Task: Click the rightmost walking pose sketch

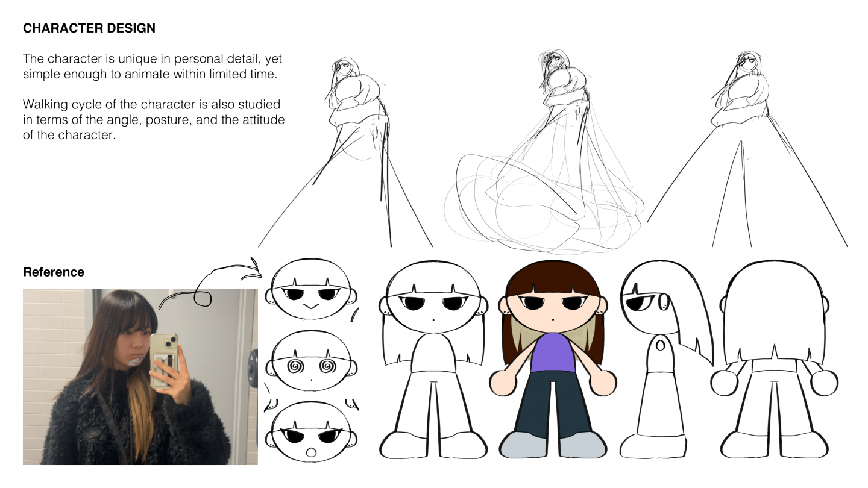Action: click(746, 151)
